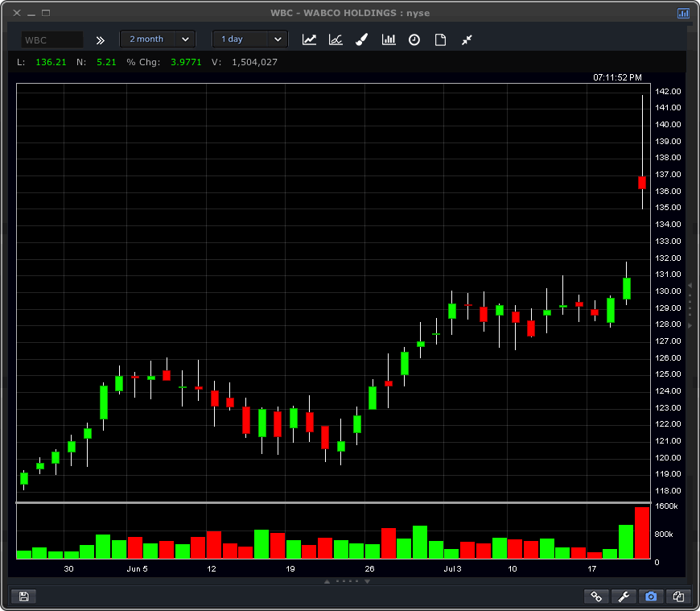Open the '1 day' interval dropdown
The image size is (700, 611).
(x=249, y=39)
